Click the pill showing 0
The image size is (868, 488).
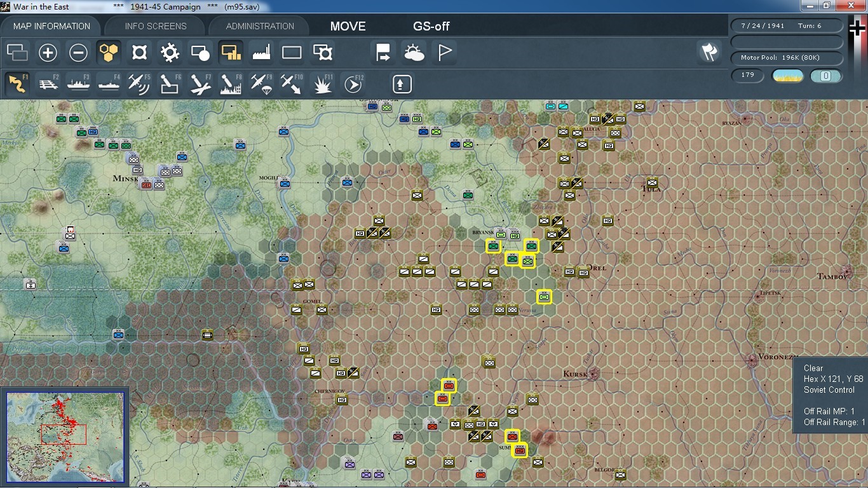point(826,76)
